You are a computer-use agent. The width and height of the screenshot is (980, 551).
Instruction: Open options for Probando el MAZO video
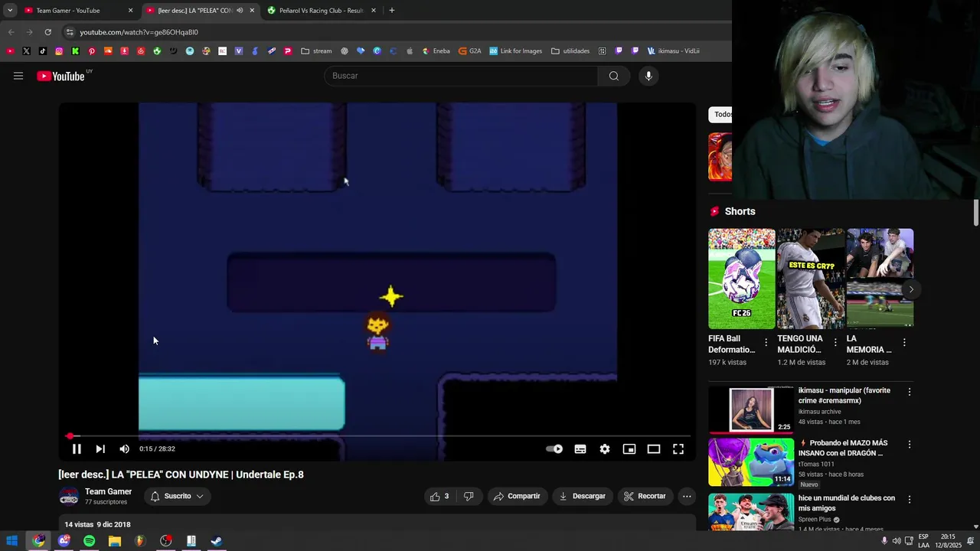[910, 444]
